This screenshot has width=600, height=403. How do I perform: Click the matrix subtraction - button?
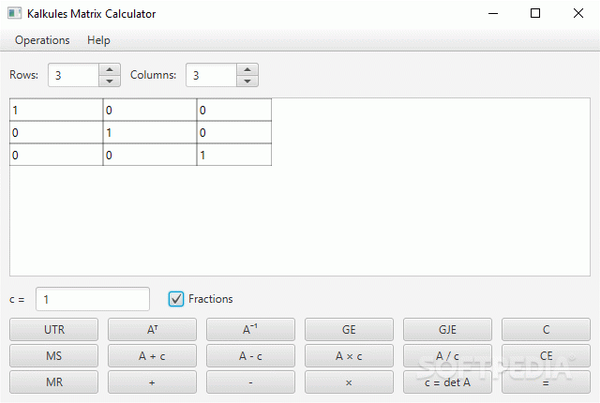point(251,382)
